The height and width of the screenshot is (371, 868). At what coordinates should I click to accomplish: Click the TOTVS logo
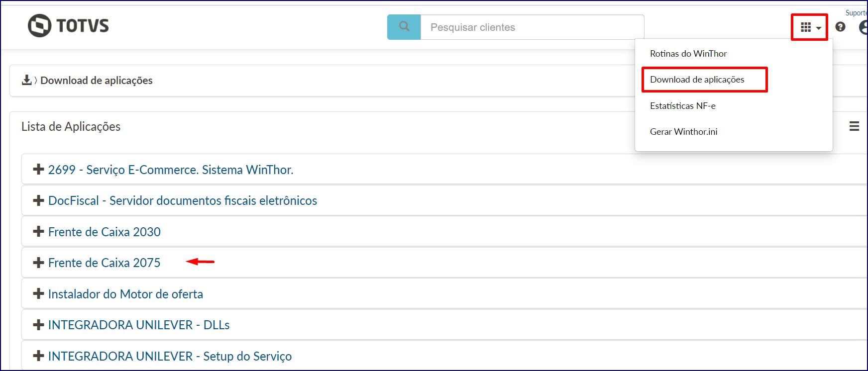68,25
